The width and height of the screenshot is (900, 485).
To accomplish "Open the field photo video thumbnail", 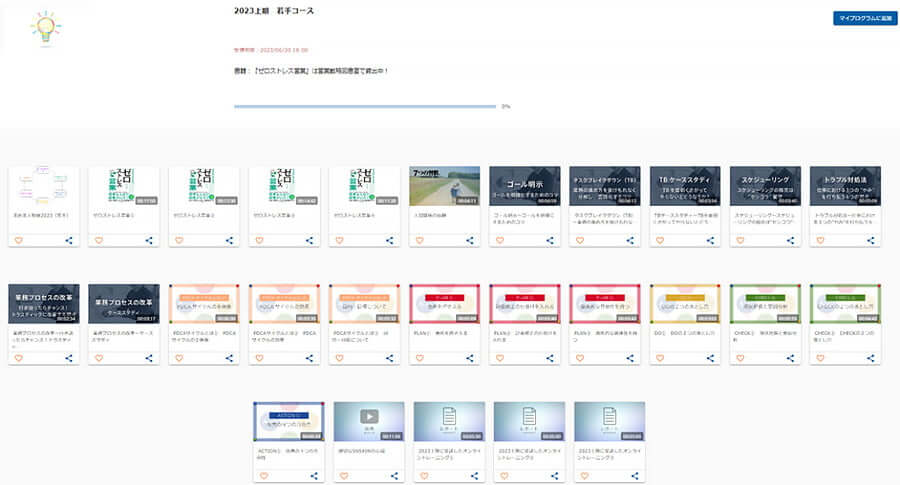I will pyautogui.click(x=444, y=185).
